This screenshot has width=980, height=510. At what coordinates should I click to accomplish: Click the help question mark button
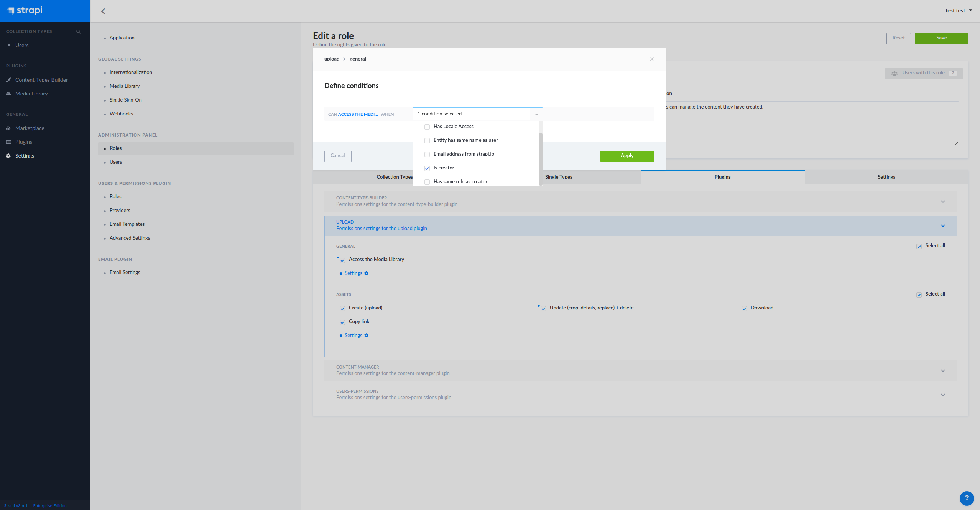[967, 498]
